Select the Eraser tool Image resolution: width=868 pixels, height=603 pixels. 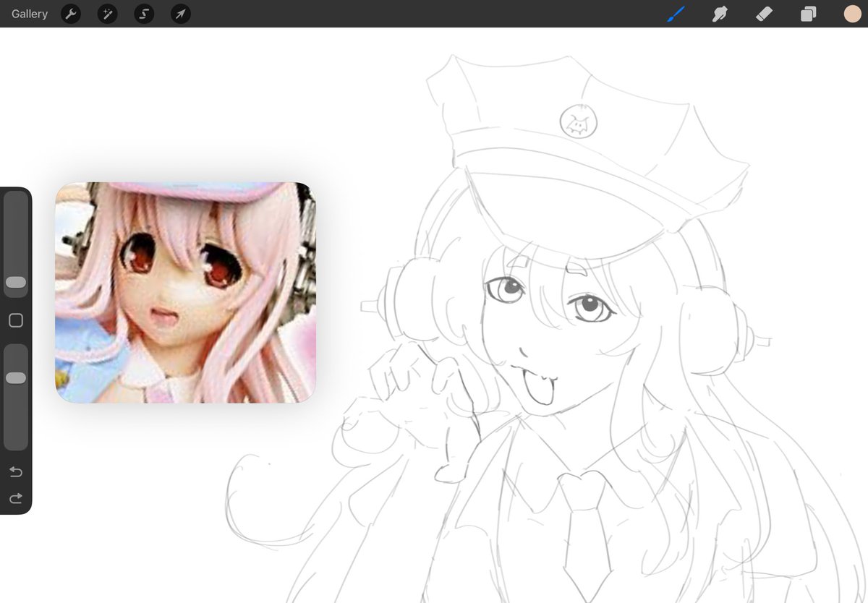pyautogui.click(x=764, y=14)
